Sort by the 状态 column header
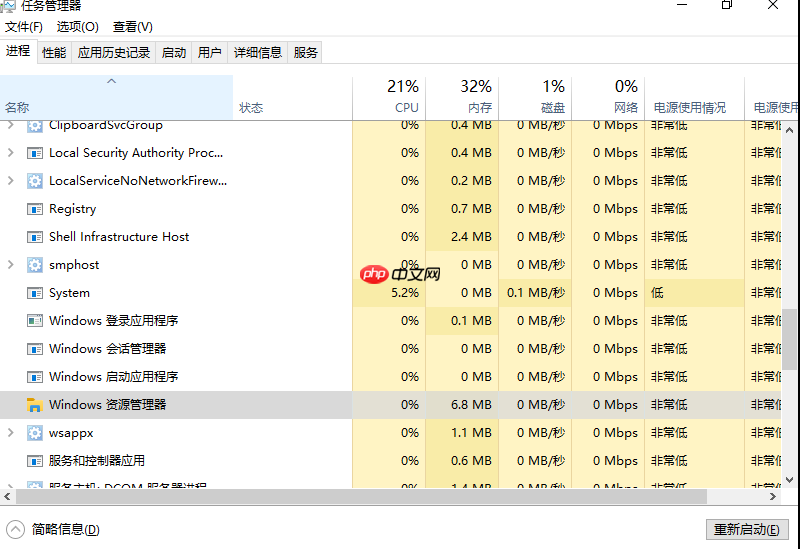This screenshot has height=549, width=800. (292, 98)
